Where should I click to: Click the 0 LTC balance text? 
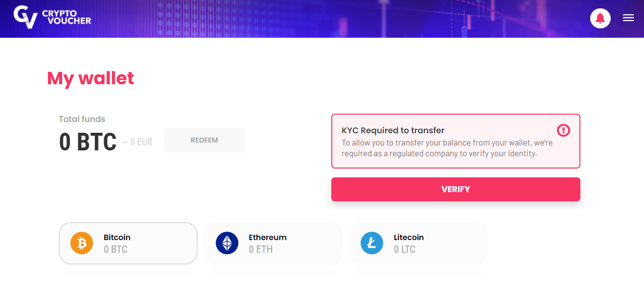[x=405, y=249]
